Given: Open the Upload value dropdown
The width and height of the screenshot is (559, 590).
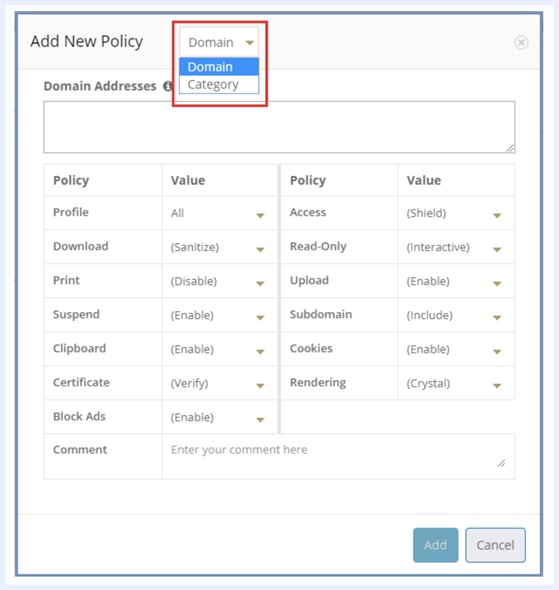Looking at the screenshot, I should pos(454,281).
